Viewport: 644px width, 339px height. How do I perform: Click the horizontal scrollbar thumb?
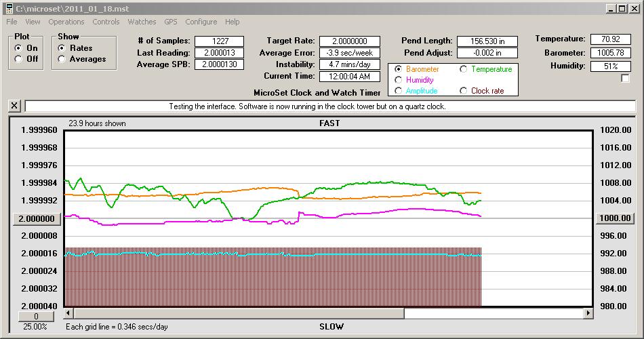[239, 313]
